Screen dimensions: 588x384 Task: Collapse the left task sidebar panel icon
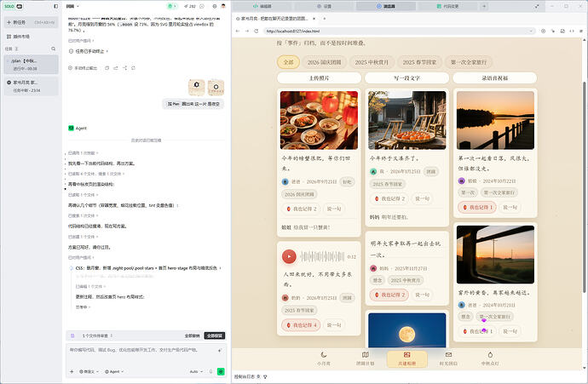point(56,6)
